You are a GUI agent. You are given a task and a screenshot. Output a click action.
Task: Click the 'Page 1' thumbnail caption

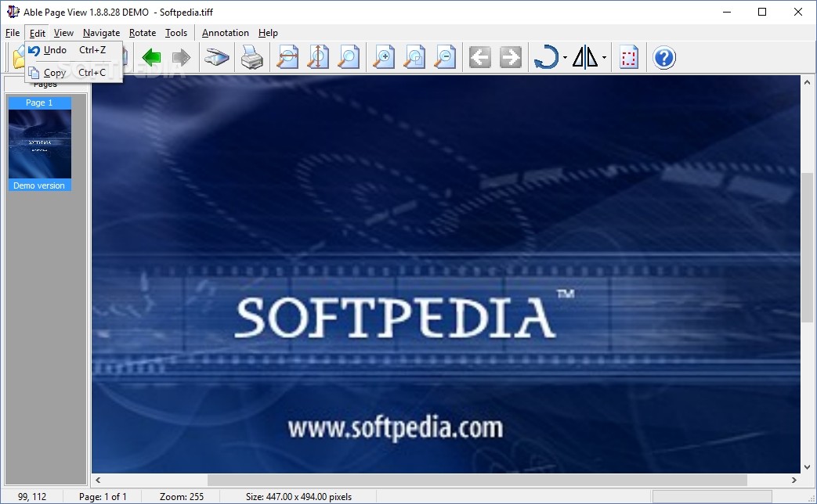(x=40, y=103)
